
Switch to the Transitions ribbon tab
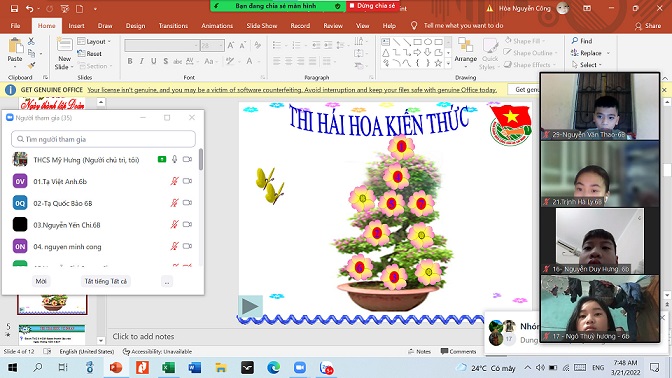click(x=173, y=26)
